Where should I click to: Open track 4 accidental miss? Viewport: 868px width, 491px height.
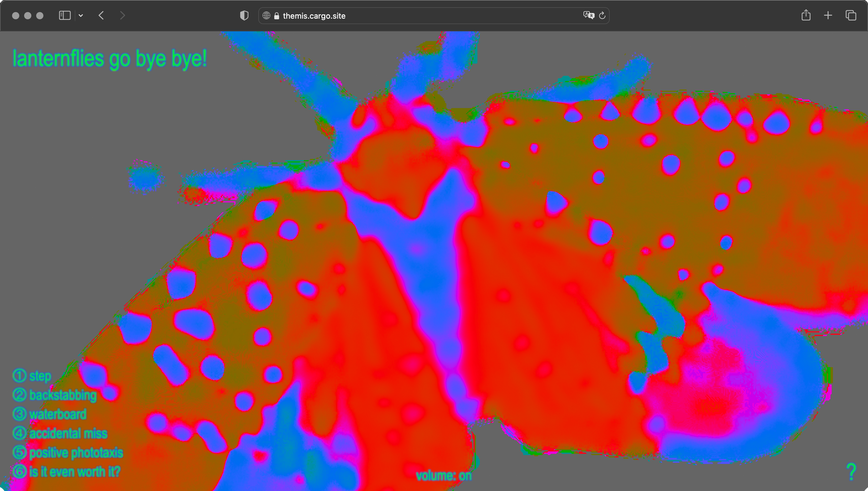pyautogui.click(x=60, y=434)
